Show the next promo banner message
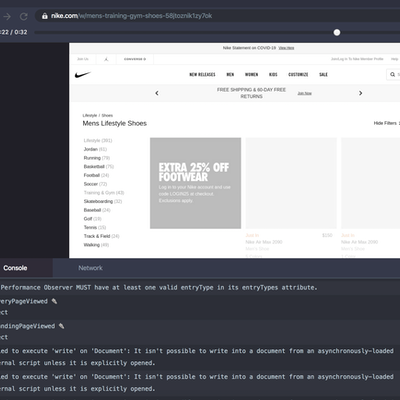 [x=360, y=93]
